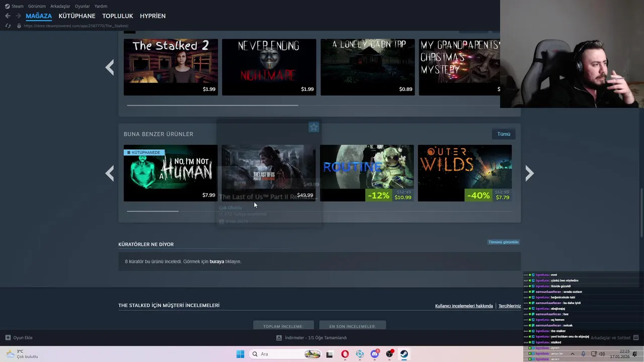
Task: Click the Tümünü görüntüle curators button
Action: tap(503, 242)
